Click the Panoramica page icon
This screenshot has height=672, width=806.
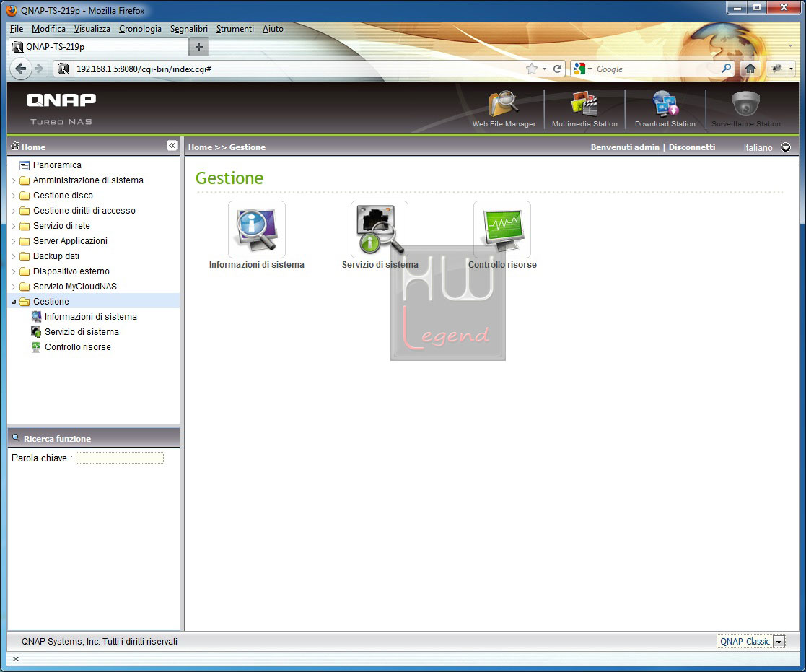pyautogui.click(x=24, y=165)
